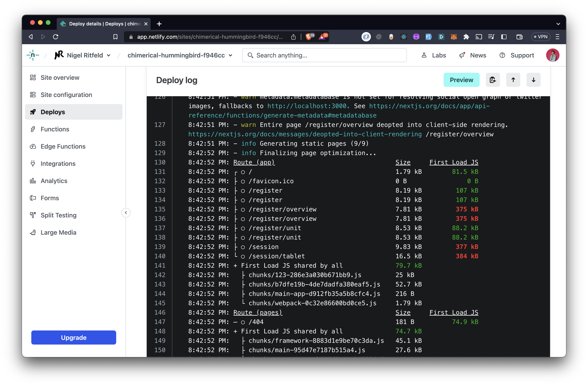The height and width of the screenshot is (386, 588).
Task: Click the Upgrade button
Action: (x=73, y=337)
